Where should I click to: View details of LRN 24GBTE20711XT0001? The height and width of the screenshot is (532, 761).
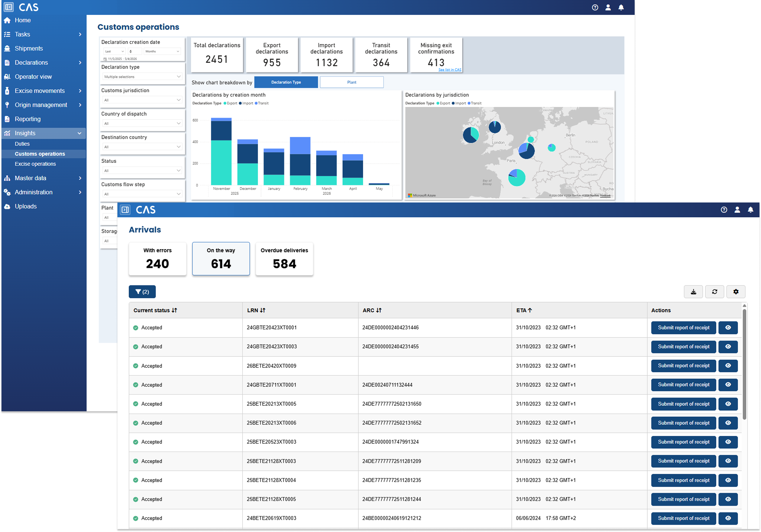click(728, 385)
